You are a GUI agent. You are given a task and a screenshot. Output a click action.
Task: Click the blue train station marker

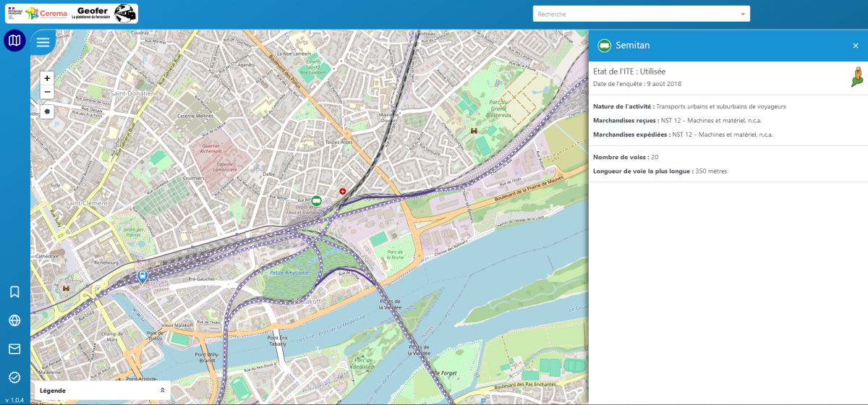pos(142,276)
